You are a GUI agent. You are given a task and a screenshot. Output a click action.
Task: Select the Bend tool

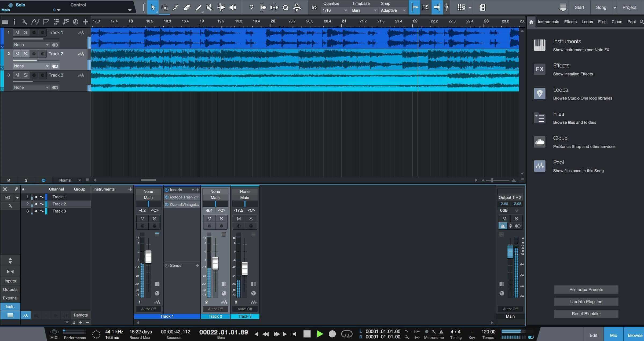tap(221, 7)
